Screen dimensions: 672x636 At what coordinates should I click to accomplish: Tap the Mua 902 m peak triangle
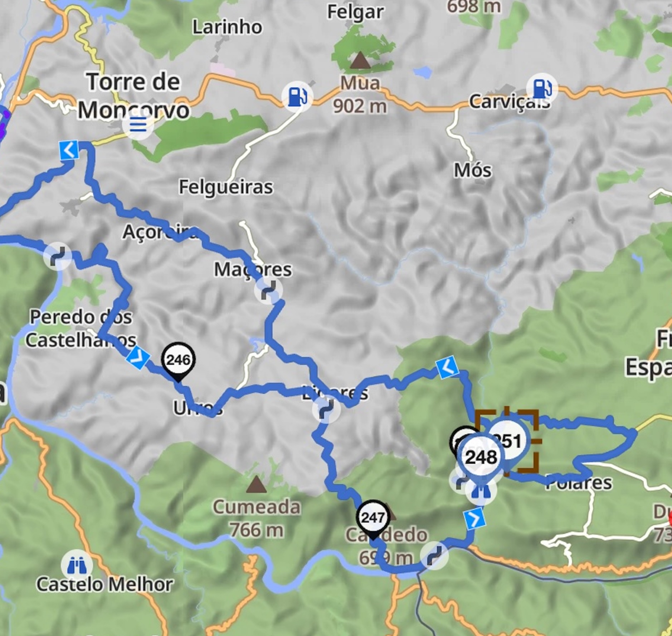tap(360, 60)
